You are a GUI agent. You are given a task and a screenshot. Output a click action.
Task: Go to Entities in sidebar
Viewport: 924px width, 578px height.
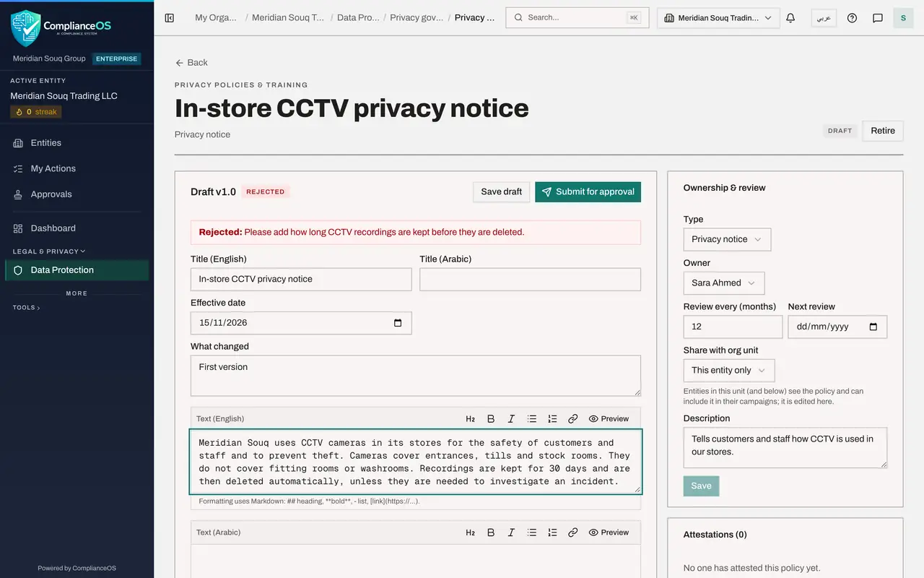[x=77, y=143]
